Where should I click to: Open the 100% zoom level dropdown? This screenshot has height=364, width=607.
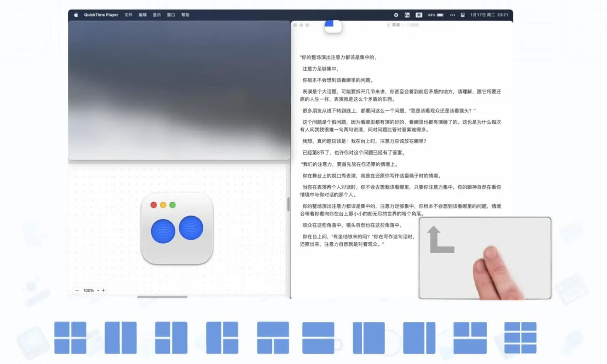coord(91,290)
